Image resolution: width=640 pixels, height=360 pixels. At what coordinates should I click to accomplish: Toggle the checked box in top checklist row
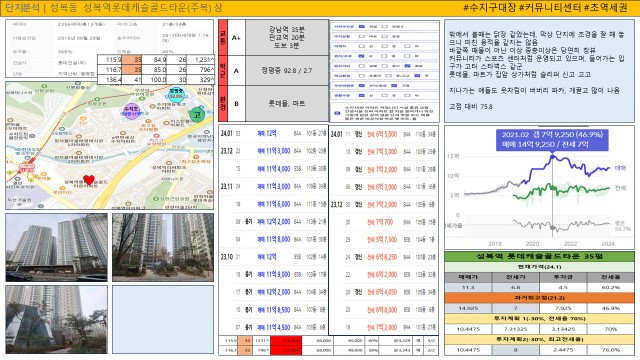tap(362, 27)
